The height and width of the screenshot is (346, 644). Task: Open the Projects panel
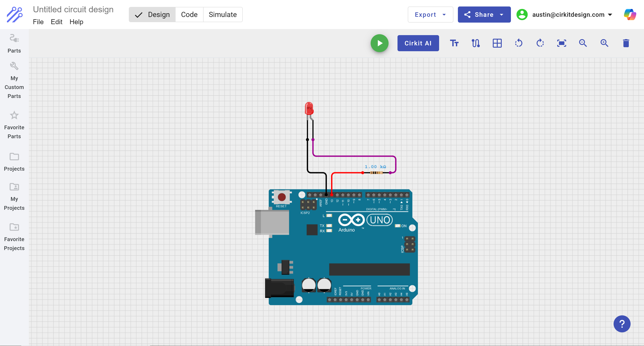pos(14,162)
